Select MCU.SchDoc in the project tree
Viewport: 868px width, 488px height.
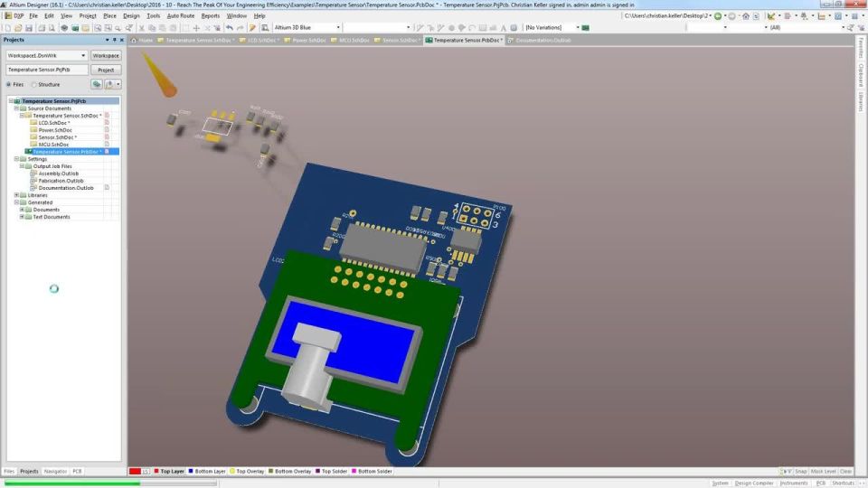pos(53,145)
